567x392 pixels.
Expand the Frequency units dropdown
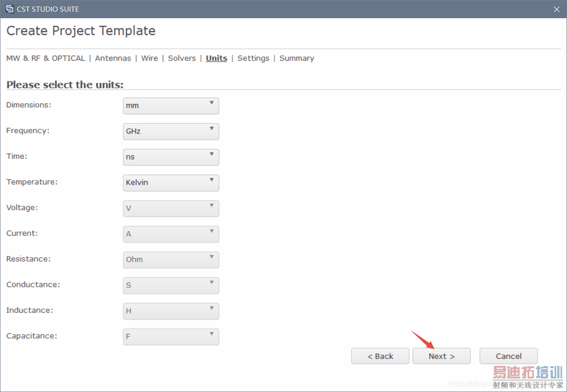point(171,131)
